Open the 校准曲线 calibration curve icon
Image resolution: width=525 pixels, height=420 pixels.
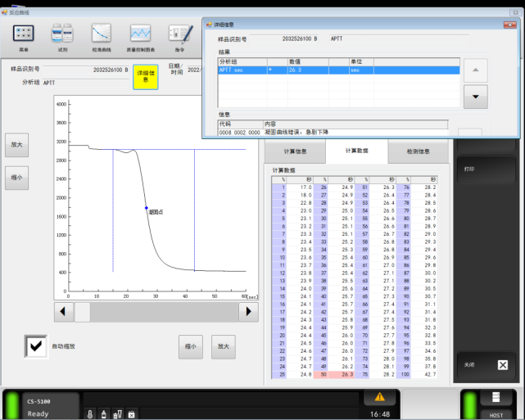click(102, 33)
